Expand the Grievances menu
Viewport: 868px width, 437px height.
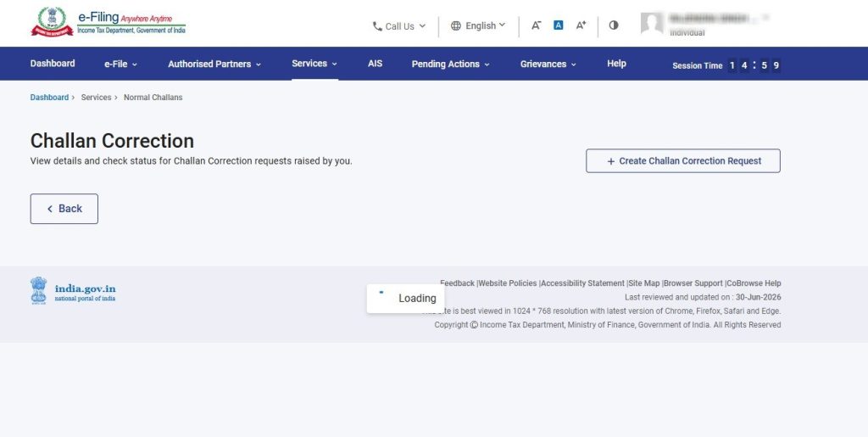click(x=548, y=64)
